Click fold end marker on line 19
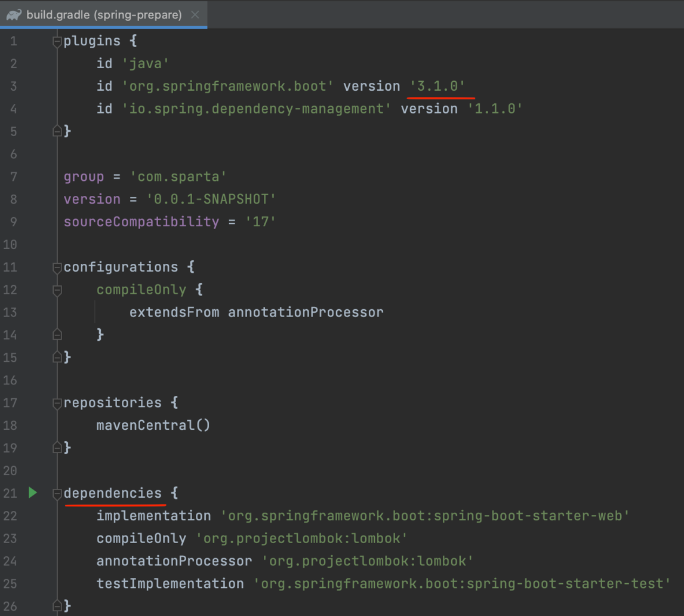The image size is (684, 616). coord(57,448)
